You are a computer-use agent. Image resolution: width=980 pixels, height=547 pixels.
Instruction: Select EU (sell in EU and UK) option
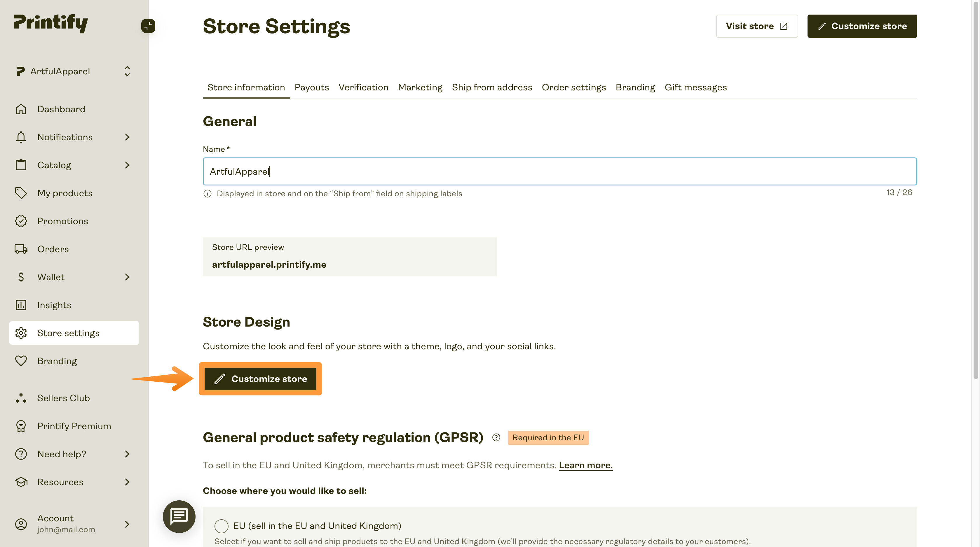[x=222, y=526]
